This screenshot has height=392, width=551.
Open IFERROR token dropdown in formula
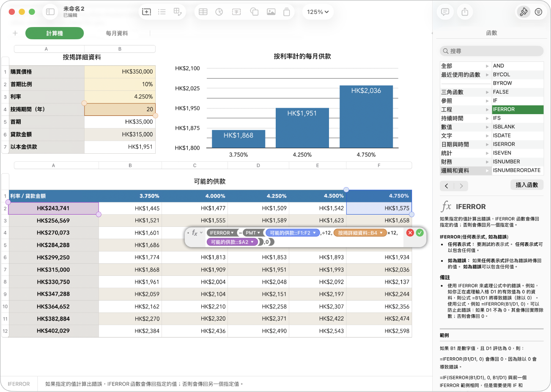tap(232, 233)
